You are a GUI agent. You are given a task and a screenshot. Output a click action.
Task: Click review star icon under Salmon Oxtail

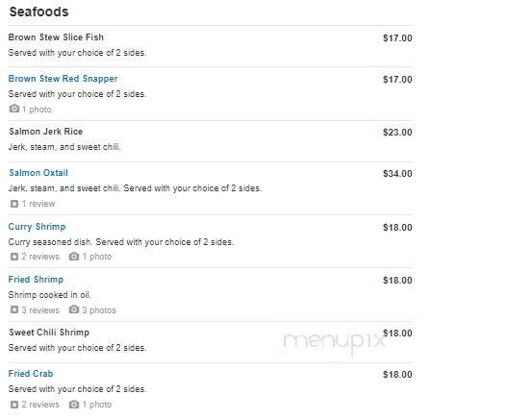(14, 204)
